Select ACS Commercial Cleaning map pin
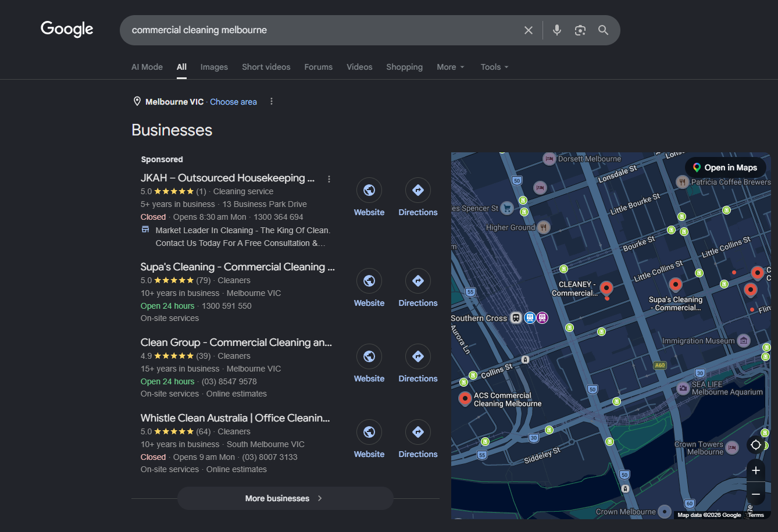 465,399
